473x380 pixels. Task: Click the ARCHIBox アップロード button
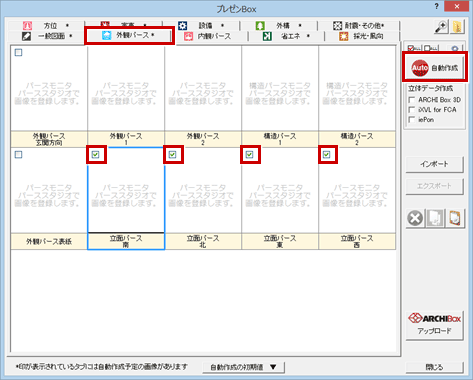[x=435, y=325]
